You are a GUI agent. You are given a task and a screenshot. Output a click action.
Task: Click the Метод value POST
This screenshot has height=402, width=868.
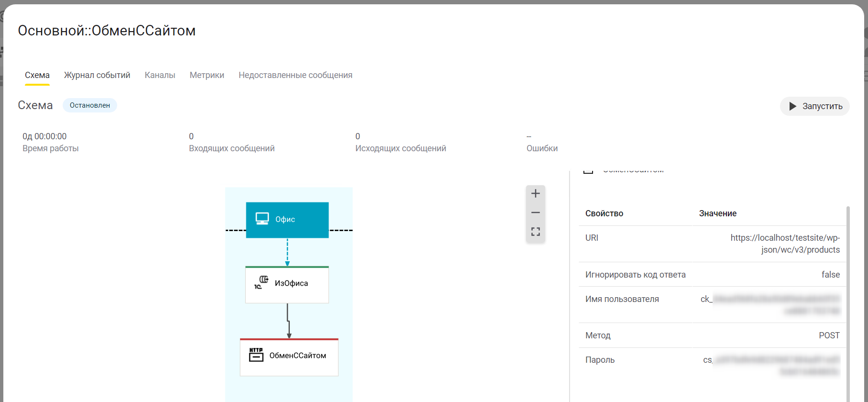(x=829, y=335)
